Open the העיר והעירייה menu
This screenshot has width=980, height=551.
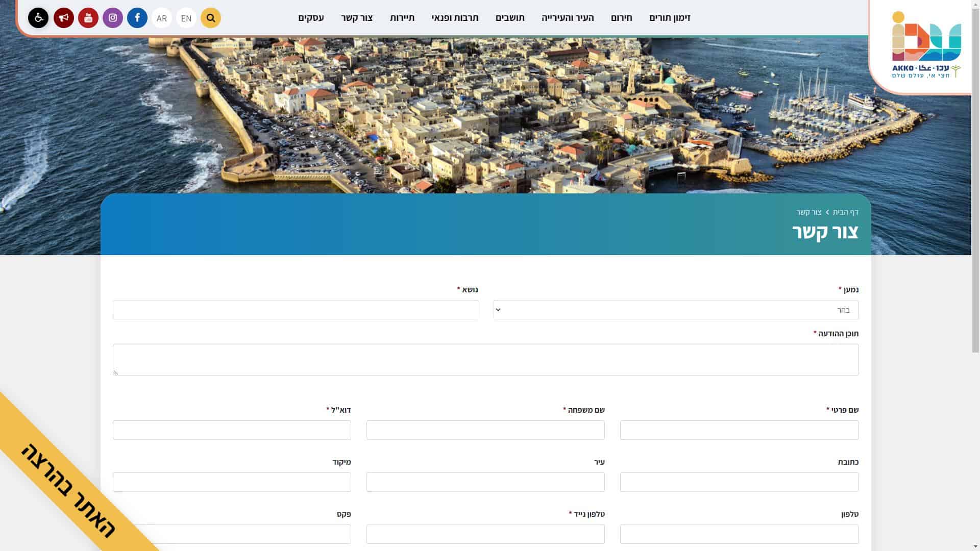point(568,18)
